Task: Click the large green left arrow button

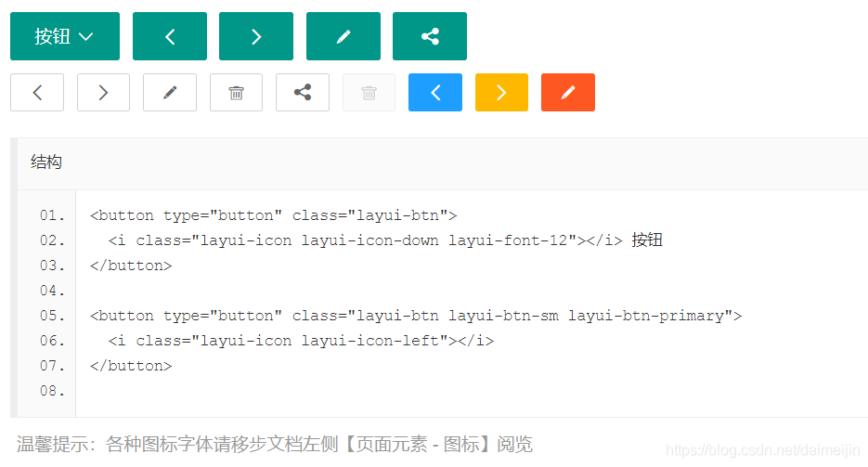Action: (170, 36)
